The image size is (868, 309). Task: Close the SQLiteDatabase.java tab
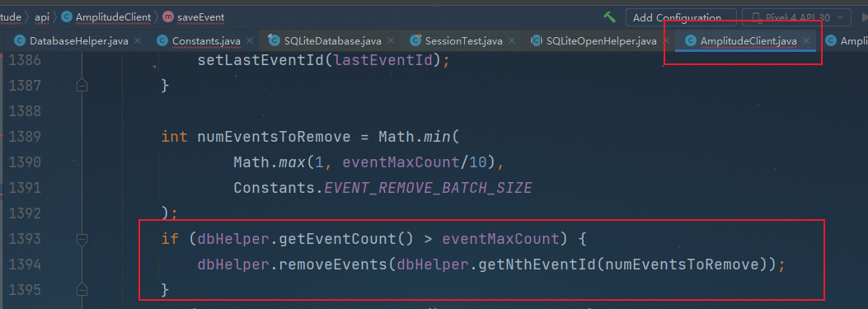[x=392, y=40]
